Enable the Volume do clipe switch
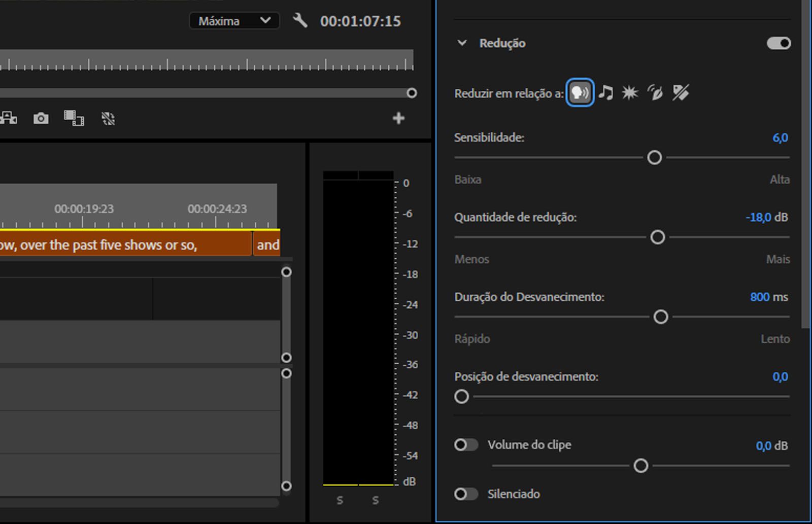Viewport: 812px width, 524px height. pyautogui.click(x=466, y=445)
